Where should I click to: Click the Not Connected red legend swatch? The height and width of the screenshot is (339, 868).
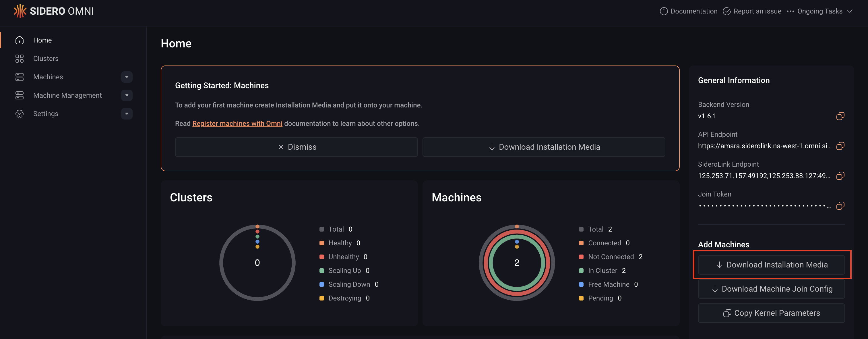click(x=581, y=257)
